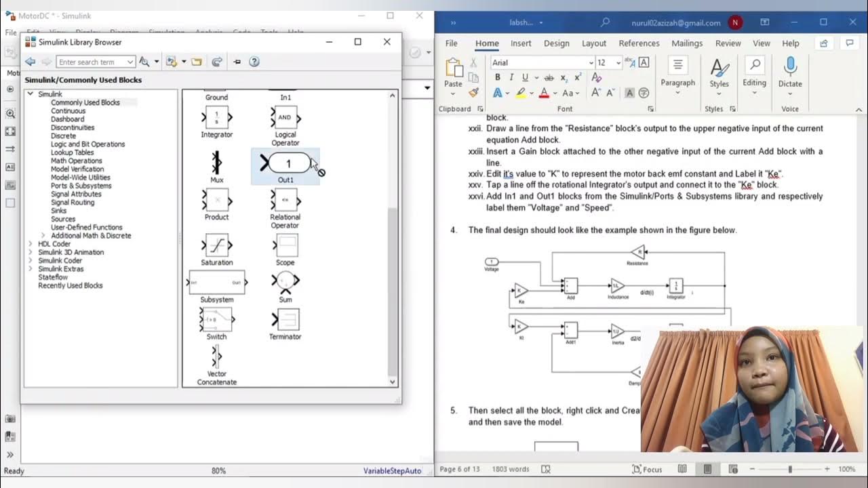Open the Review tab in Word
Image resolution: width=868 pixels, height=488 pixels.
[x=728, y=43]
